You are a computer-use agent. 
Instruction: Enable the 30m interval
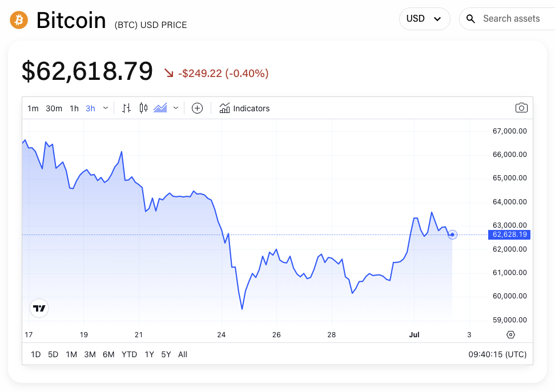pyautogui.click(x=54, y=108)
